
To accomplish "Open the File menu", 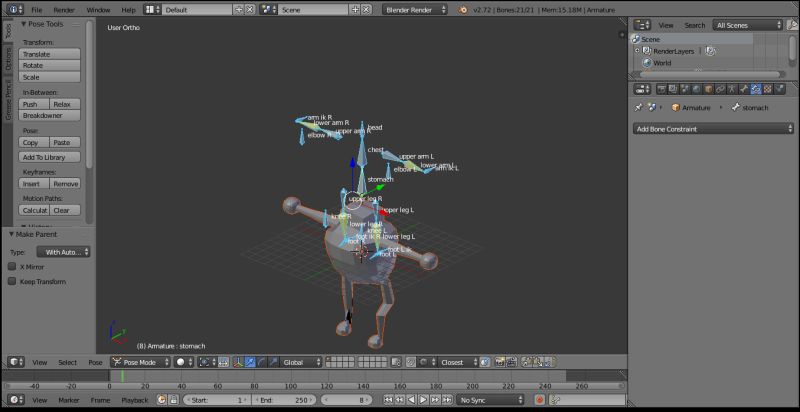I will click(37, 10).
